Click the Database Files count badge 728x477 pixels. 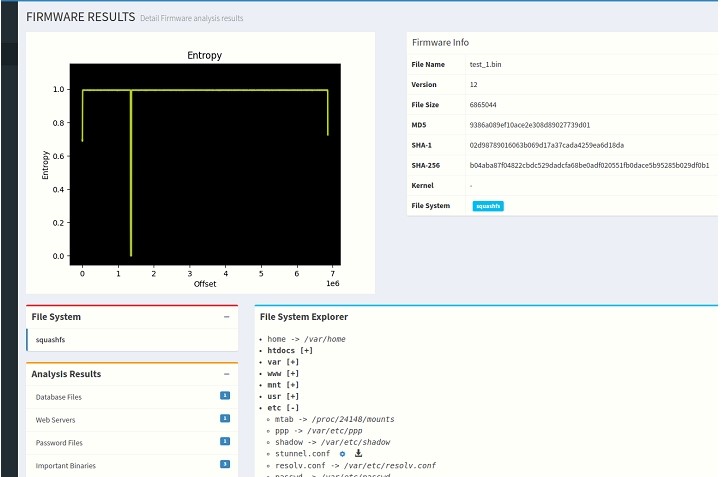click(225, 396)
